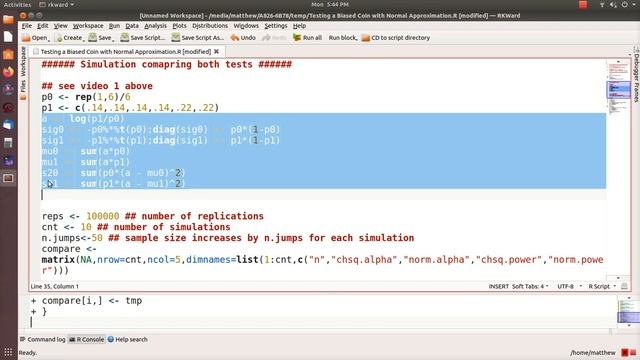Open the Workspace menu
This screenshot has height=360, width=640.
pyautogui.click(x=88, y=26)
